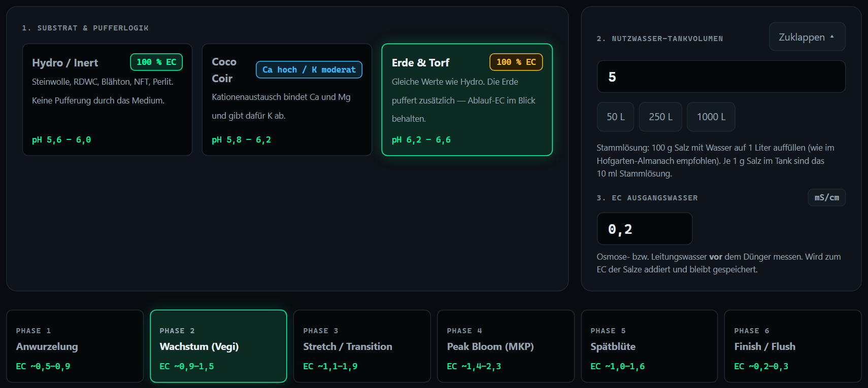Select the Hydro / Inert substrate card
This screenshot has width=868, height=388.
tap(107, 99)
